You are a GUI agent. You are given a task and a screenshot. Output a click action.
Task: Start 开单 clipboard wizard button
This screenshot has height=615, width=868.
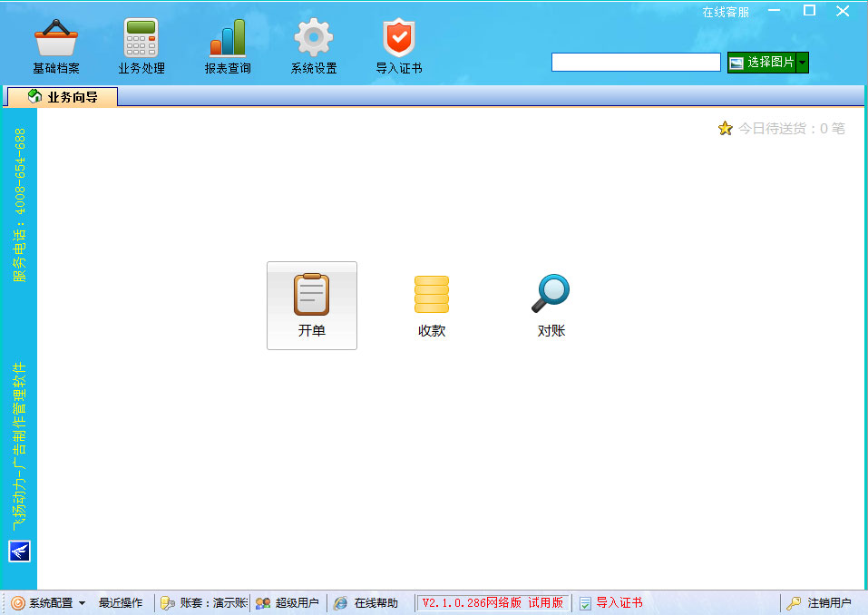[x=311, y=306]
